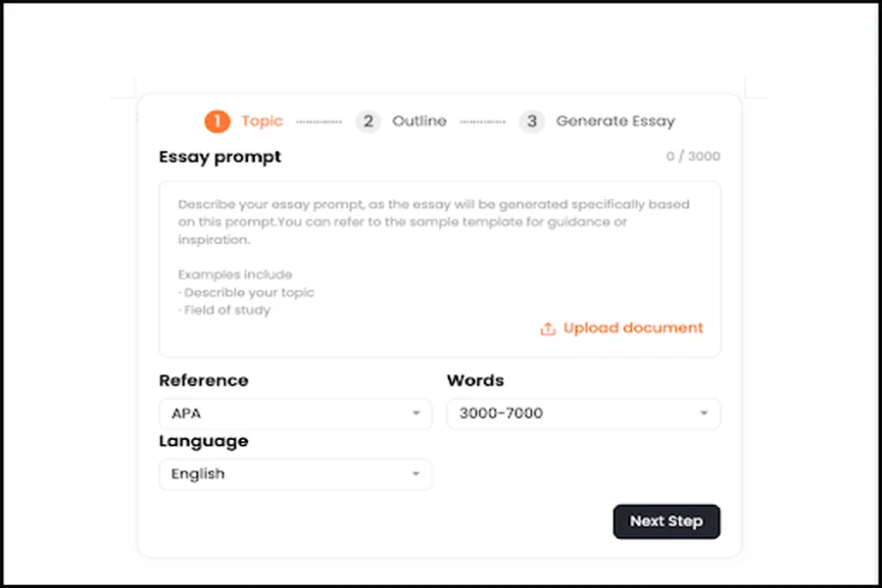882x588 pixels.
Task: Switch to the Topic step tab
Action: pyautogui.click(x=262, y=122)
